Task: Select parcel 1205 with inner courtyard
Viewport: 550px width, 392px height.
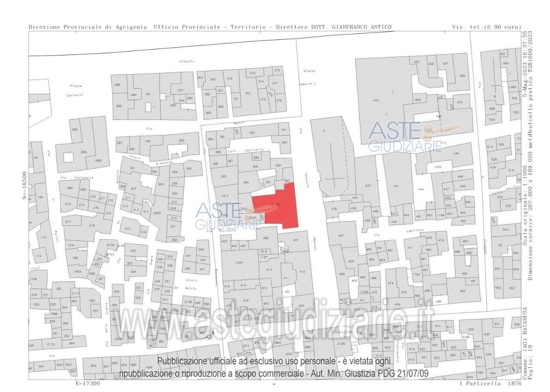Action: tap(438, 168)
